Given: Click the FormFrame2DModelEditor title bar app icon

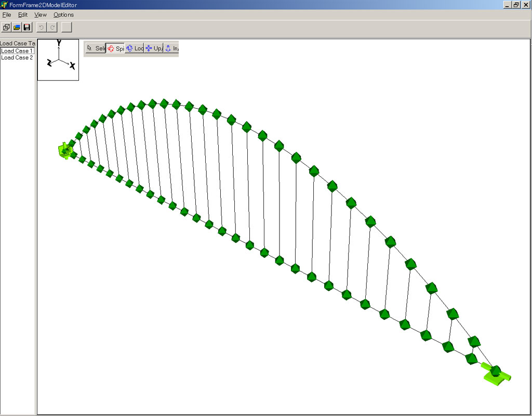Looking at the screenshot, I should (x=4, y=5).
